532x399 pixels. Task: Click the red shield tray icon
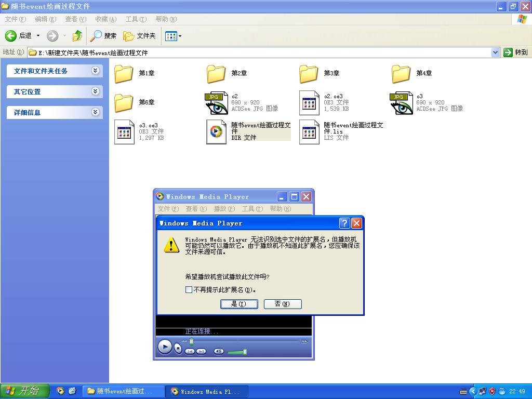(x=492, y=391)
